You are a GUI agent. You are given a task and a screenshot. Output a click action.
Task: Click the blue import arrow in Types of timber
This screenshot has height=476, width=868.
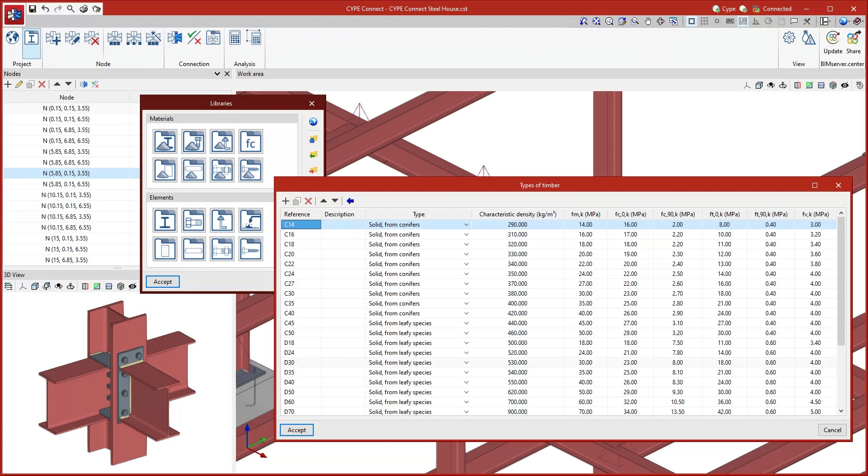point(350,201)
